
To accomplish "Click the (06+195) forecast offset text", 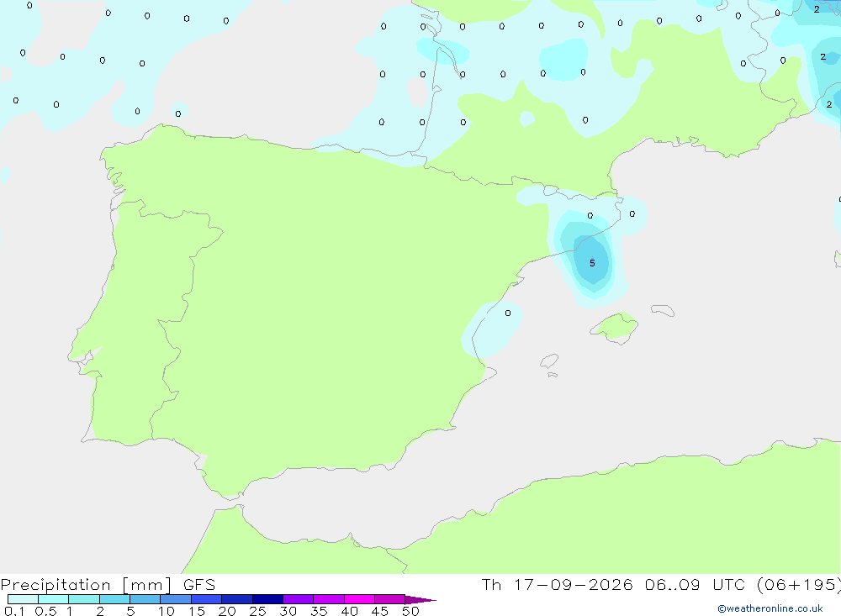I will pos(799,584).
